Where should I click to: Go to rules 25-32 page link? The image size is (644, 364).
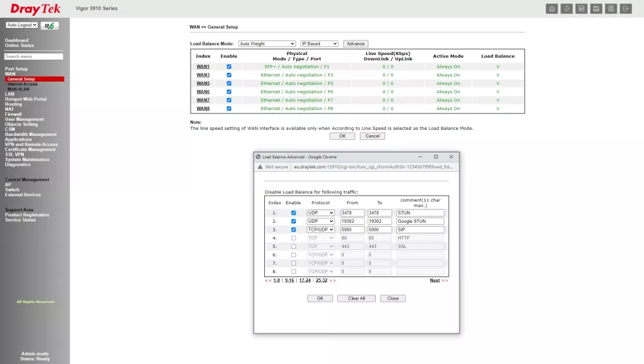[x=321, y=280]
